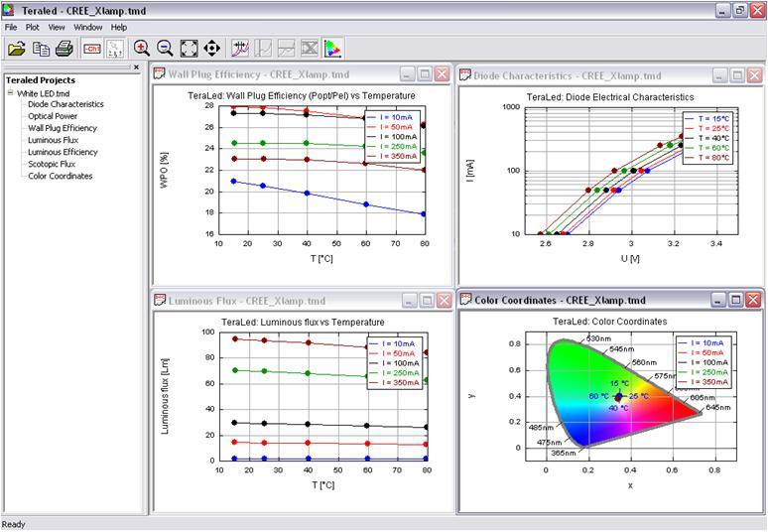Screen dimensions: 768x532
Task: Click the Fit to window icon
Action: click(x=189, y=48)
